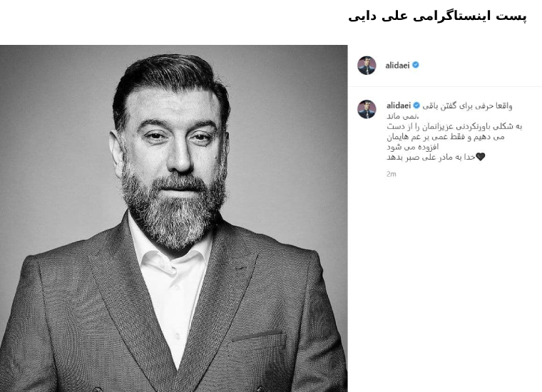Click the caption line افزوده می شود
The image size is (542, 392).
point(412,147)
